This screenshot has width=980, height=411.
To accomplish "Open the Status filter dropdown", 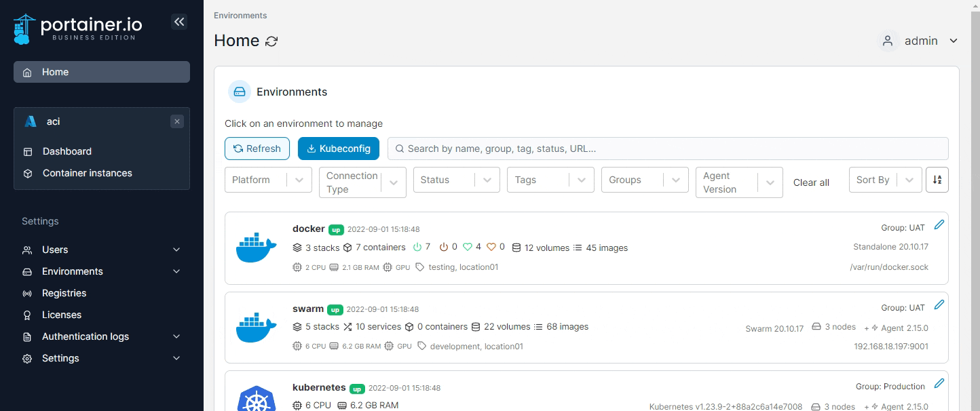I will (x=457, y=180).
